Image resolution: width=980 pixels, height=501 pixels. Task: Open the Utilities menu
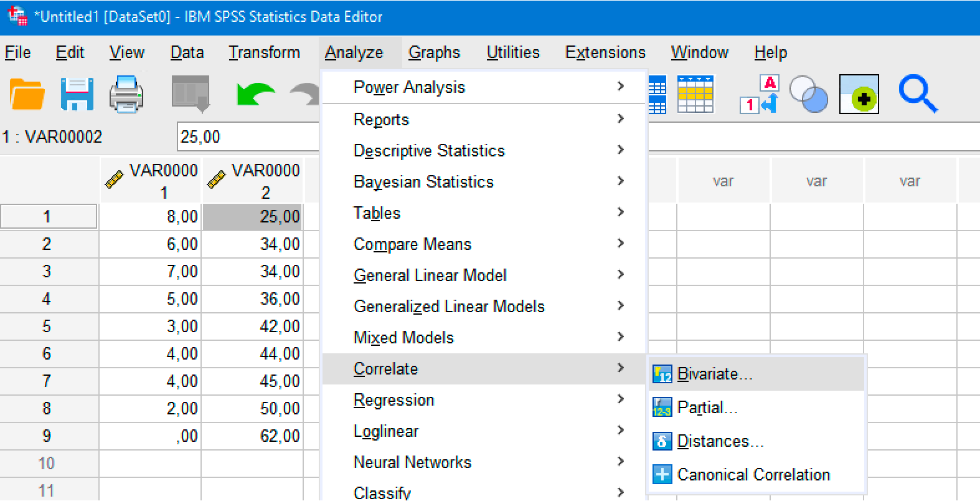[513, 52]
